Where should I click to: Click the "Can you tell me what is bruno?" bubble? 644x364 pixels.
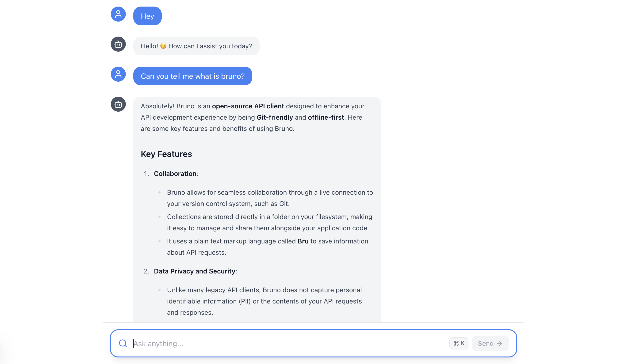click(193, 76)
